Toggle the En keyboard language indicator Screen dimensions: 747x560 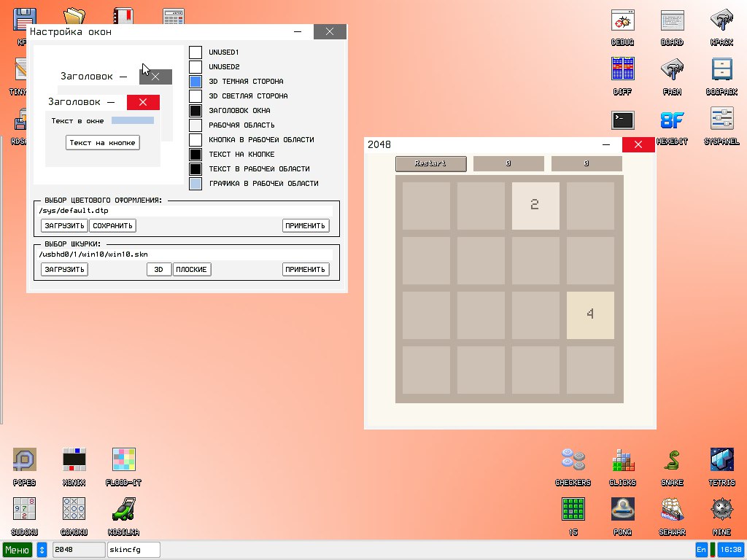point(701,549)
